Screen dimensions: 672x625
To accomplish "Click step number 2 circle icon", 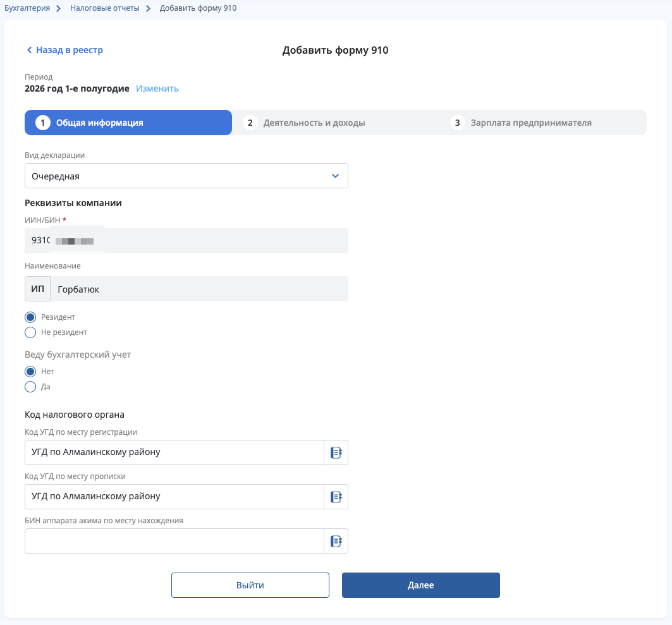I will 250,123.
